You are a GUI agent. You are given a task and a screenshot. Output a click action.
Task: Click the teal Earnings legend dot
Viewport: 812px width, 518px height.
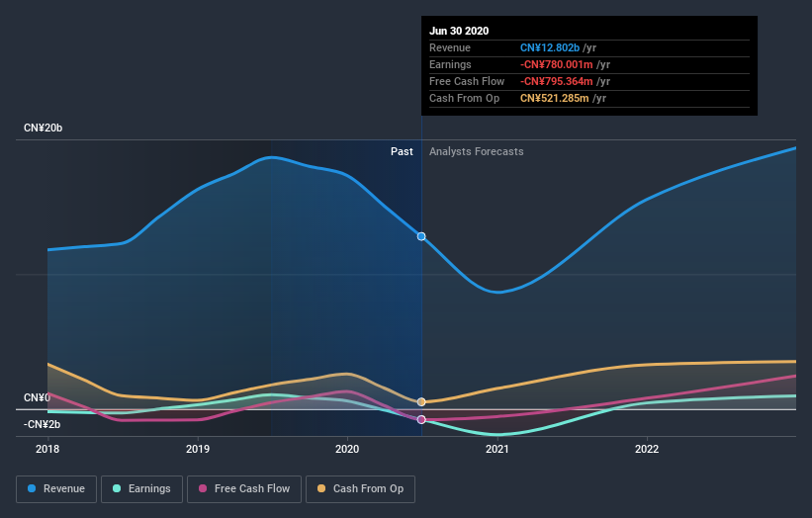click(117, 488)
